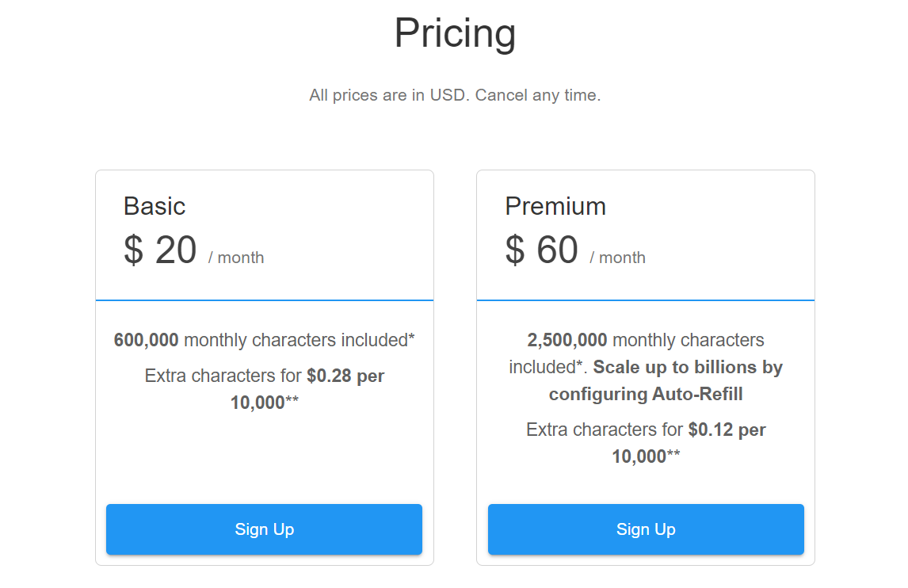Select the Premium plan title
The height and width of the screenshot is (588, 908).
pyautogui.click(x=555, y=206)
